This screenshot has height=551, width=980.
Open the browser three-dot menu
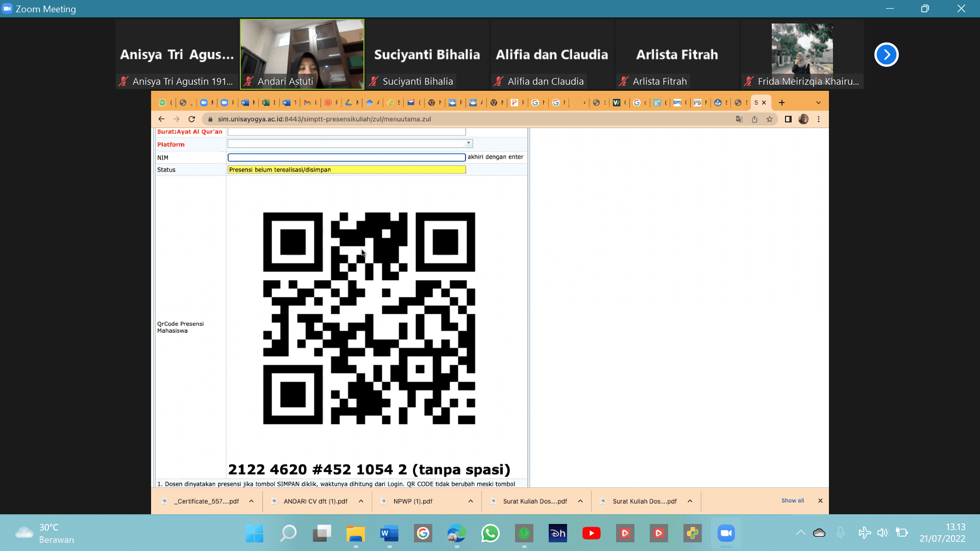819,119
